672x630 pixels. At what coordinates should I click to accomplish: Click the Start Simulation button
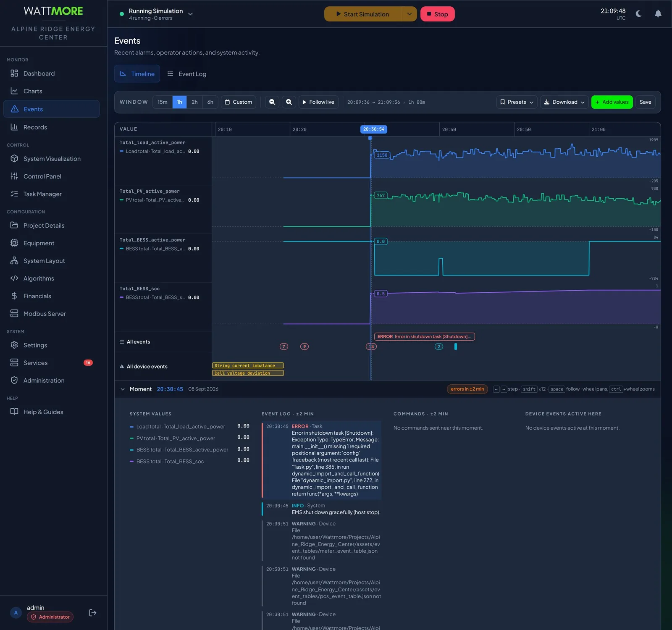click(x=363, y=14)
